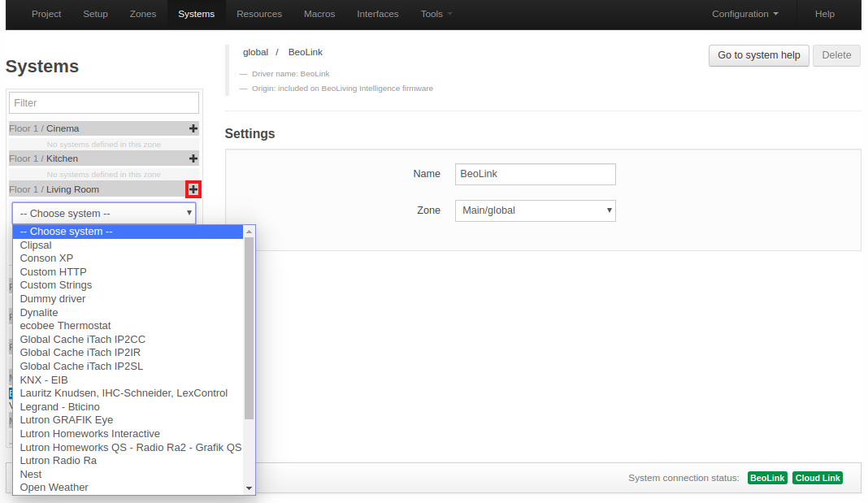The image size is (868, 503).
Task: Expand the Tools dropdown menu
Action: [436, 14]
